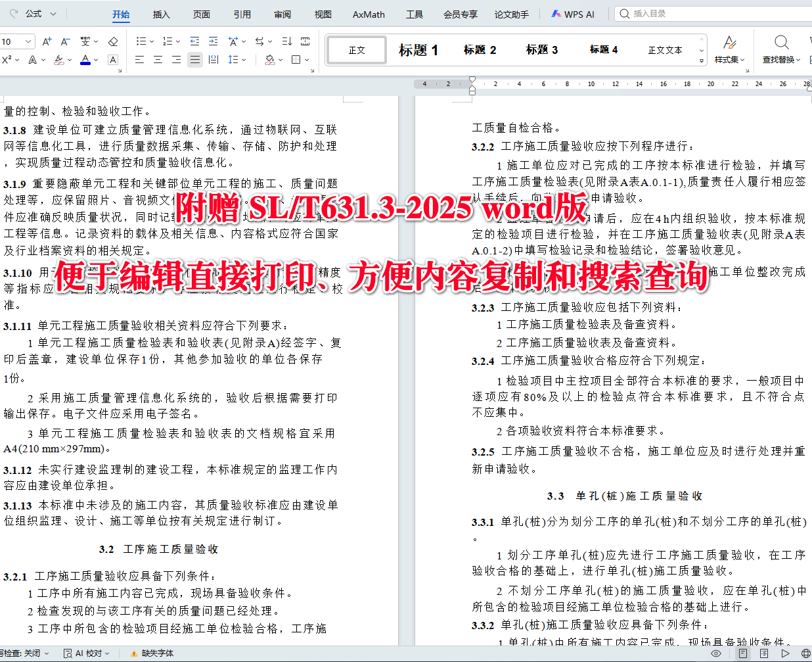The image size is (812, 662).
Task: Click the character border A icon
Action: 113,60
